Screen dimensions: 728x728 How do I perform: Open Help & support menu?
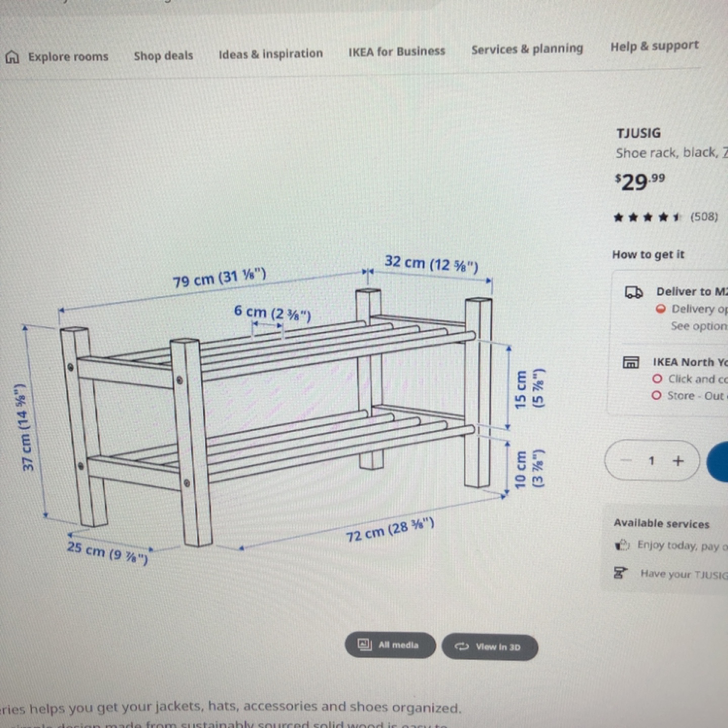pos(654,46)
